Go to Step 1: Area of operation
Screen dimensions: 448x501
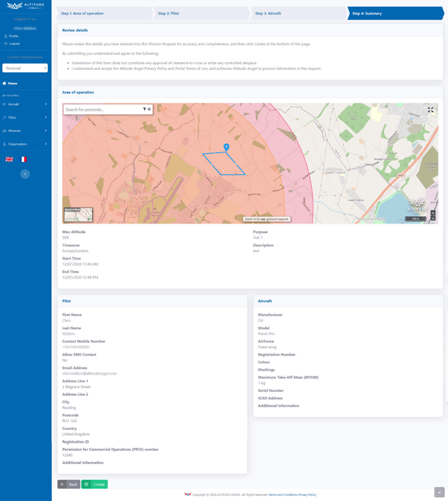click(105, 13)
